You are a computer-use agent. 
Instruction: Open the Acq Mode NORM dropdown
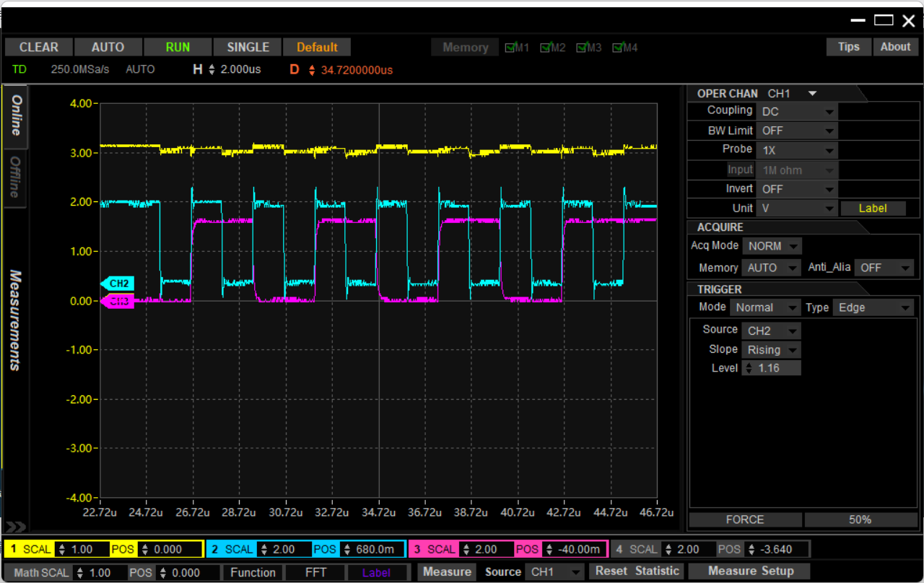pos(772,246)
